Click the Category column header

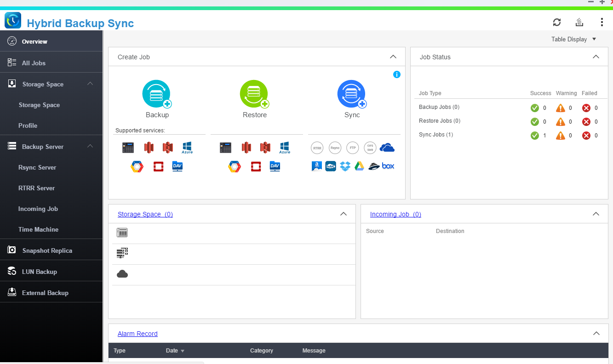click(x=262, y=351)
